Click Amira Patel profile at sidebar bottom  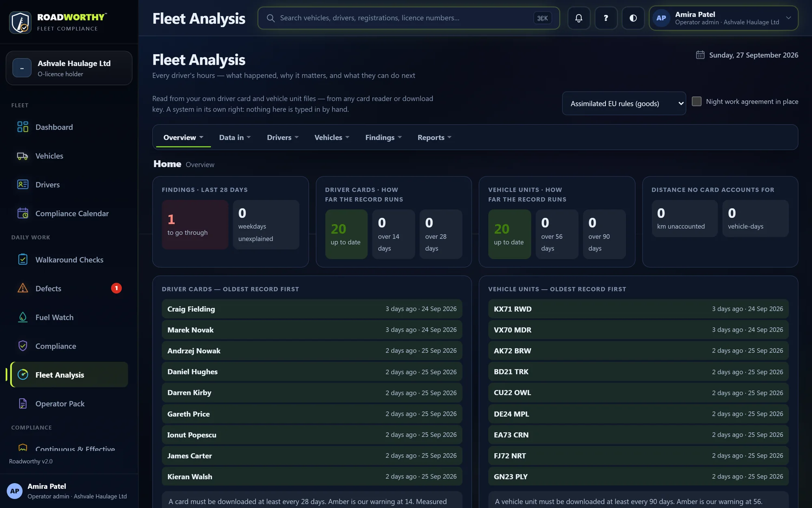pos(69,491)
